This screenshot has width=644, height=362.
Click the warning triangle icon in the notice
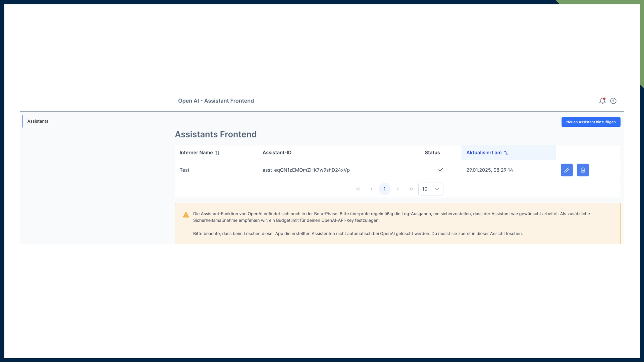coord(186,215)
